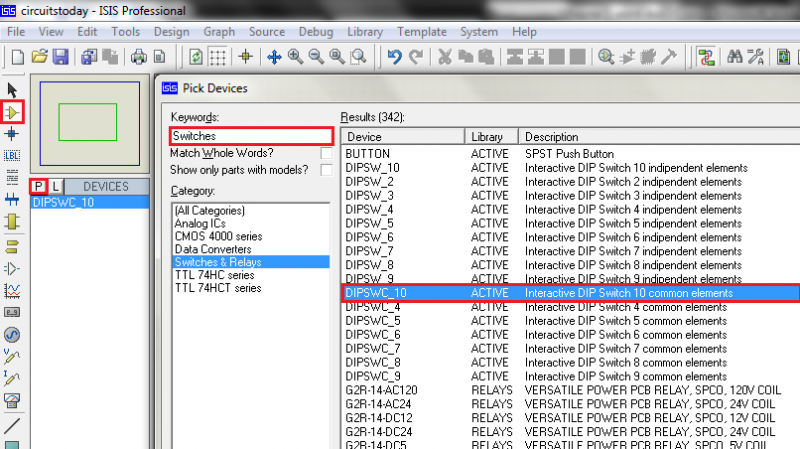Choose the Wire Label tool
The height and width of the screenshot is (449, 800).
pyautogui.click(x=13, y=156)
